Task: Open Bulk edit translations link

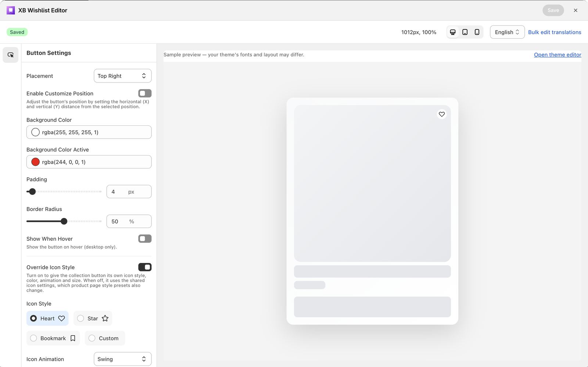Action: (x=555, y=32)
